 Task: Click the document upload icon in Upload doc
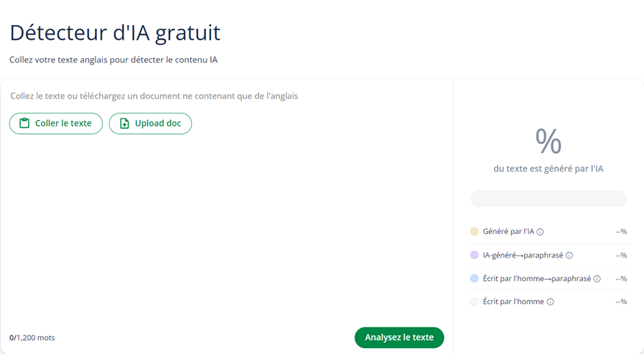tap(124, 124)
